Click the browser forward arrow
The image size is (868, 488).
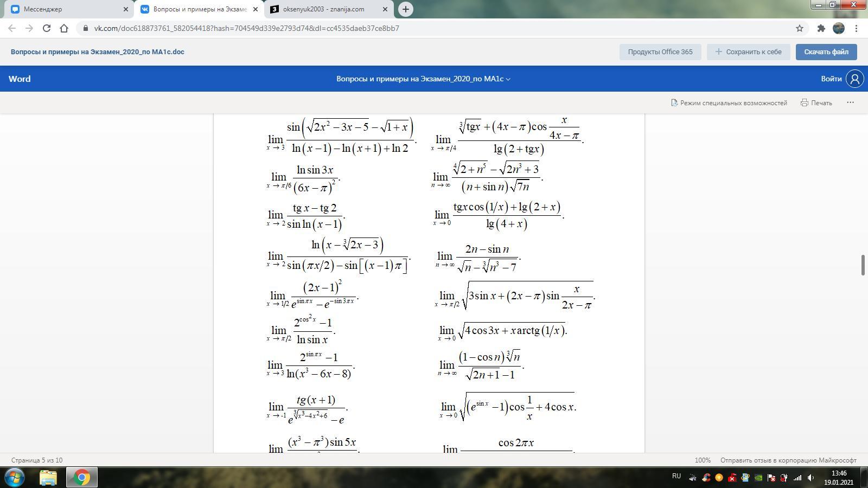[29, 28]
